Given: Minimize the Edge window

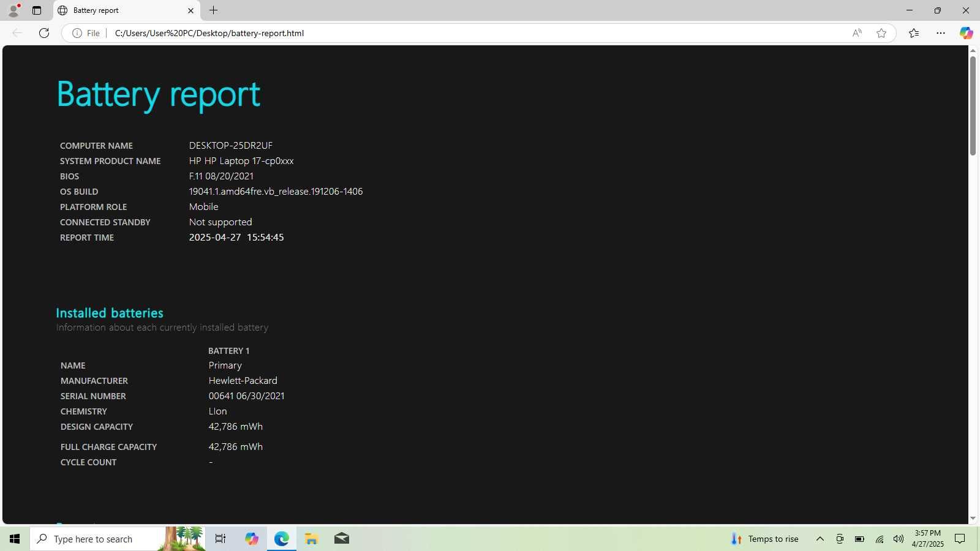Looking at the screenshot, I should [909, 10].
